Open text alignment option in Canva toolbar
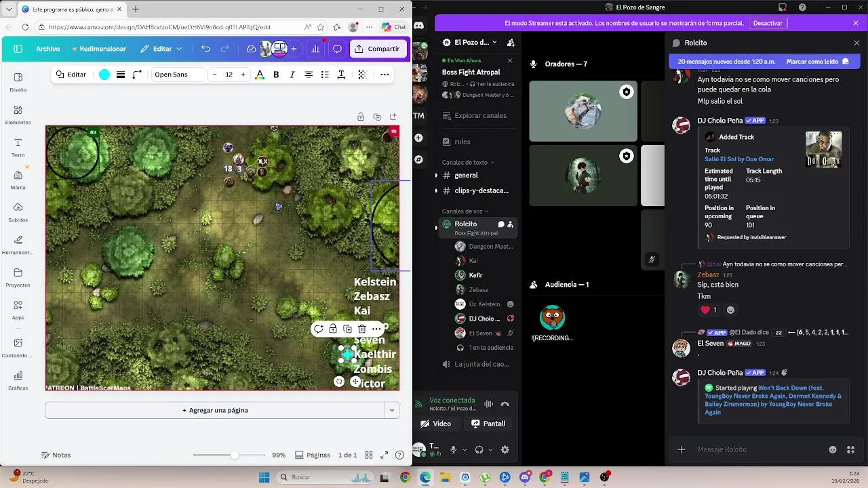868x488 pixels. point(309,75)
